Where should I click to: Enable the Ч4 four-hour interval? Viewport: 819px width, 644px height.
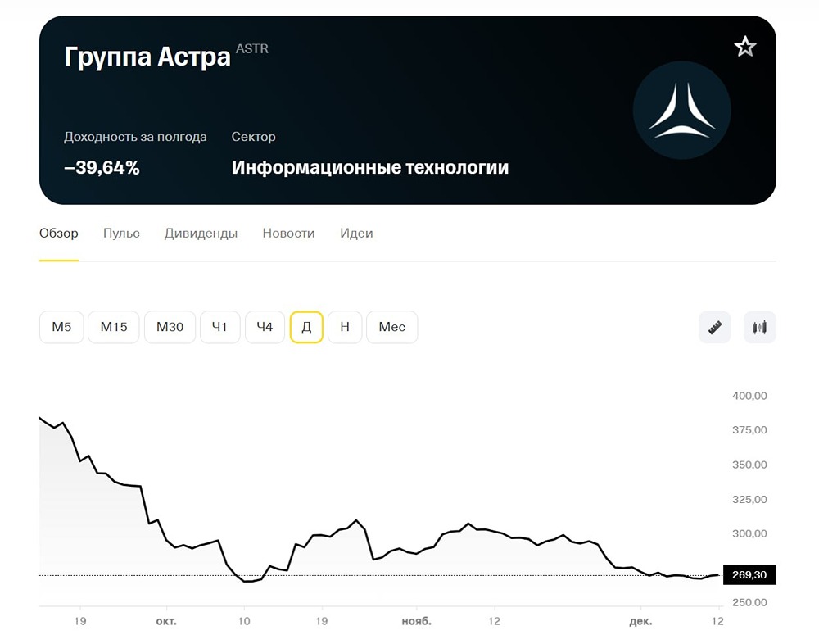(x=265, y=327)
